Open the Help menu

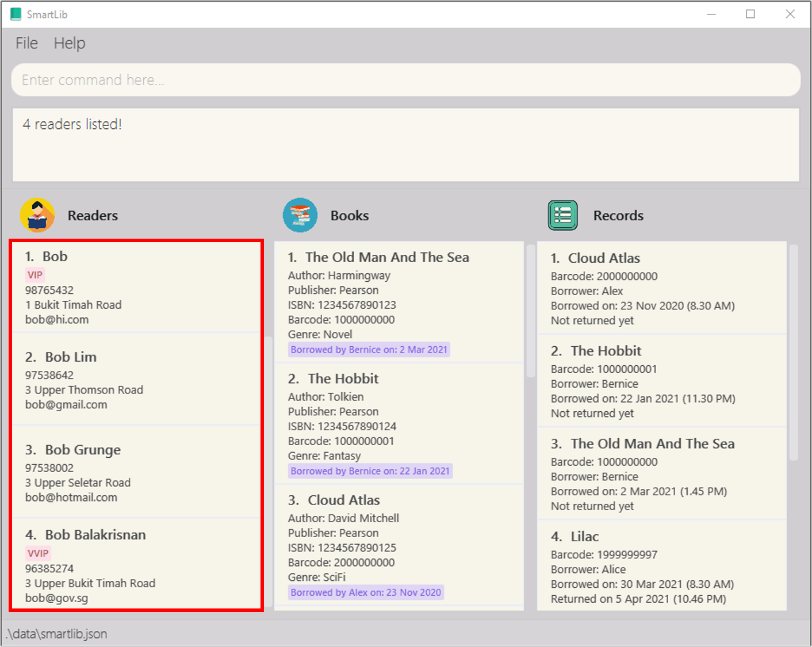[70, 43]
